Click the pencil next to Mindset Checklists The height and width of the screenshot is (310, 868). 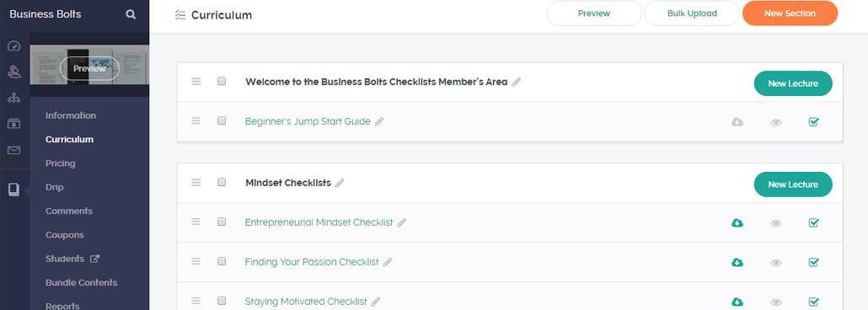pyautogui.click(x=340, y=184)
